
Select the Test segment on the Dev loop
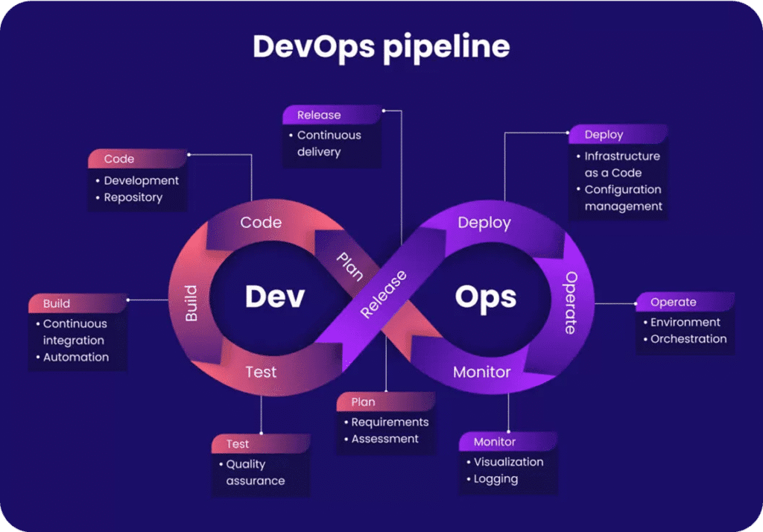click(261, 371)
